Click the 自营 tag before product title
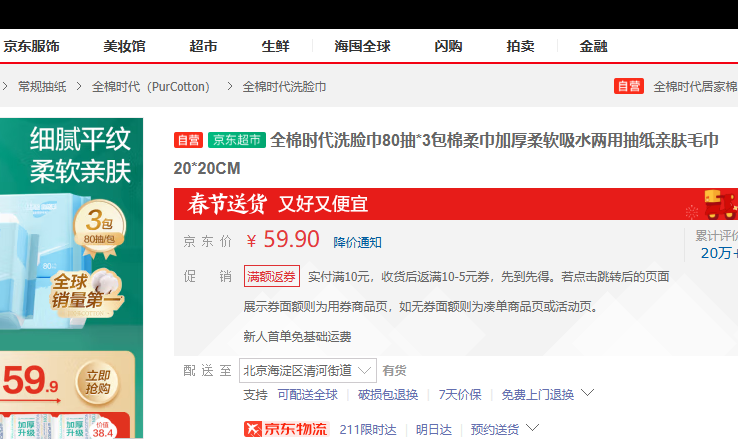The width and height of the screenshot is (738, 439). click(x=188, y=140)
